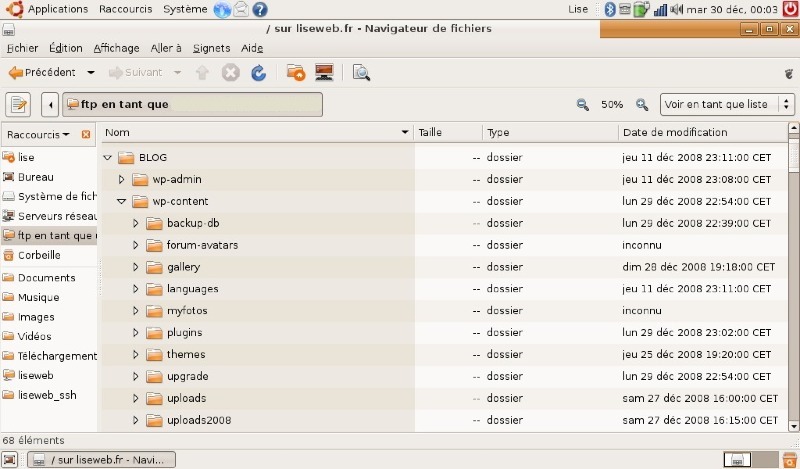Image resolution: width=800 pixels, height=469 pixels.
Task: Open Corbeille in the sidebar
Action: [x=39, y=255]
